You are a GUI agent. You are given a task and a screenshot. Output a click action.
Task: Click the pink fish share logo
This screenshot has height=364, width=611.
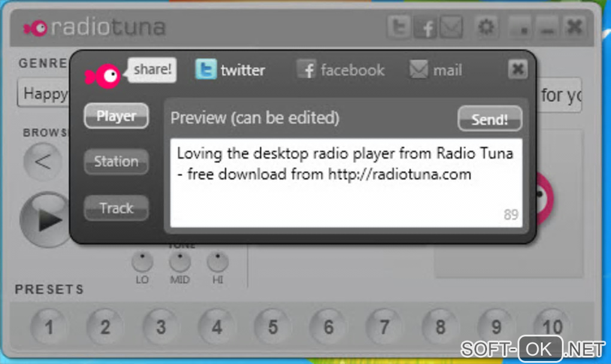[x=103, y=76]
